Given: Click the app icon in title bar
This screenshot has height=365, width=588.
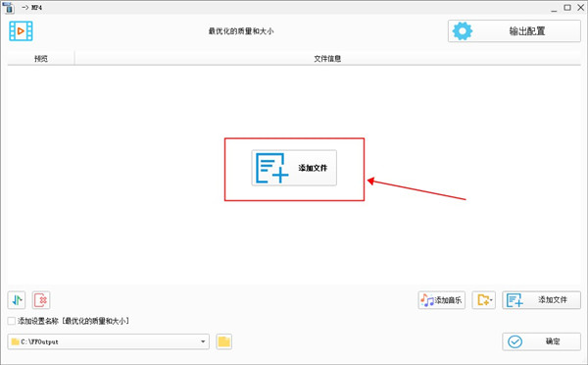Looking at the screenshot, I should click(9, 8).
